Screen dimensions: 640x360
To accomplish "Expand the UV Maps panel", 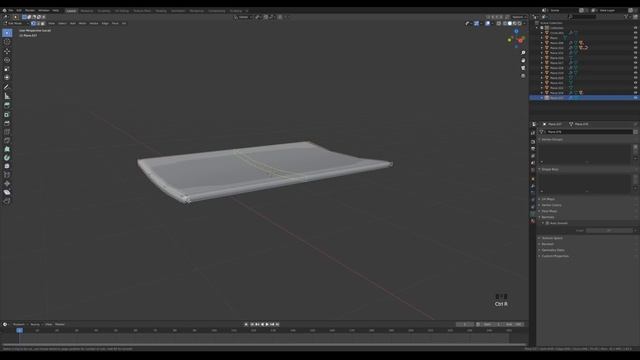I will [x=548, y=199].
